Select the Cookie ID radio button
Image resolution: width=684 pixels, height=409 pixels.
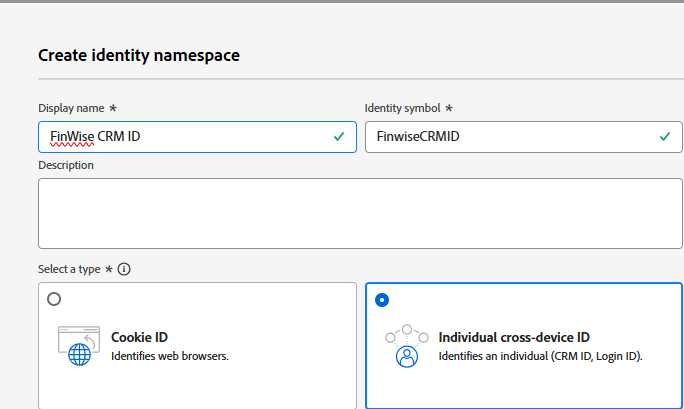click(54, 299)
